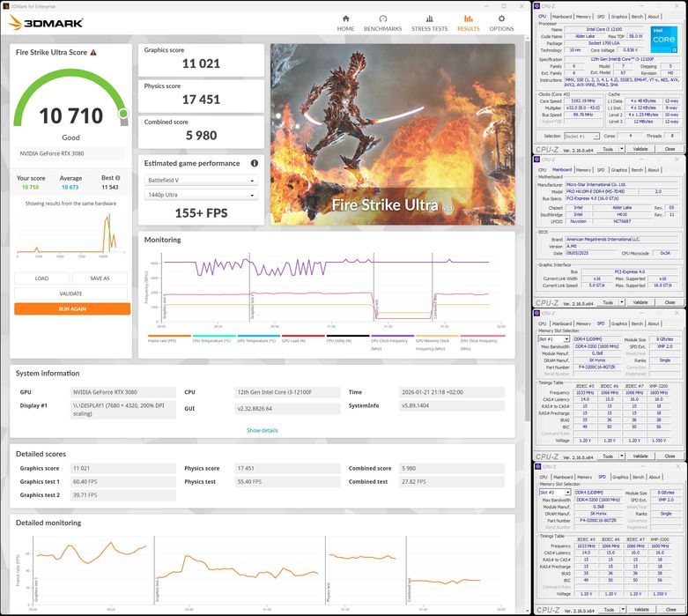Click Combined test value 27.82 FPS
The height and width of the screenshot is (616, 688).
click(x=452, y=482)
